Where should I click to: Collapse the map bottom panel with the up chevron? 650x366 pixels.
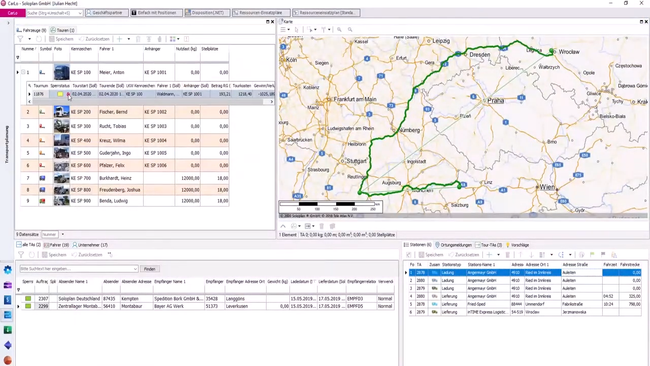(283, 226)
